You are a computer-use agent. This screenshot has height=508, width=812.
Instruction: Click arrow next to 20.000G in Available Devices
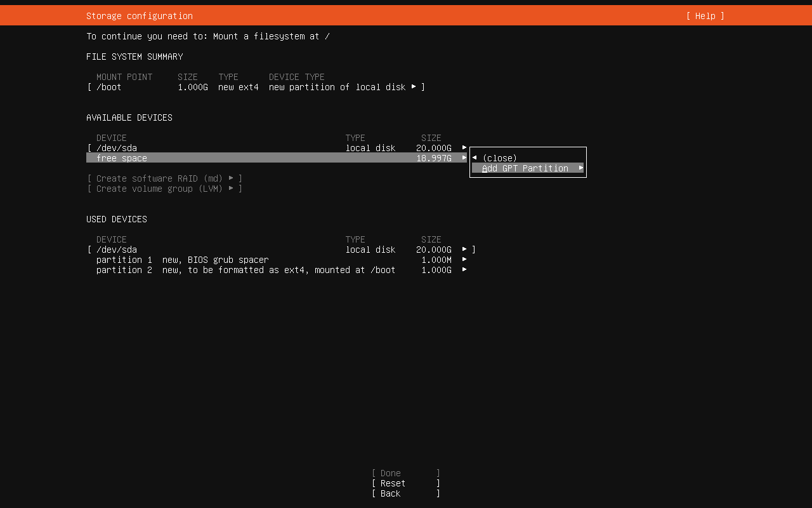(x=464, y=147)
